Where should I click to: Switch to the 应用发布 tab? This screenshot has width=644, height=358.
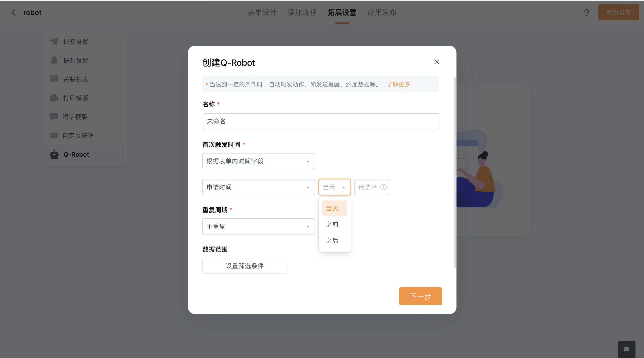tap(382, 13)
